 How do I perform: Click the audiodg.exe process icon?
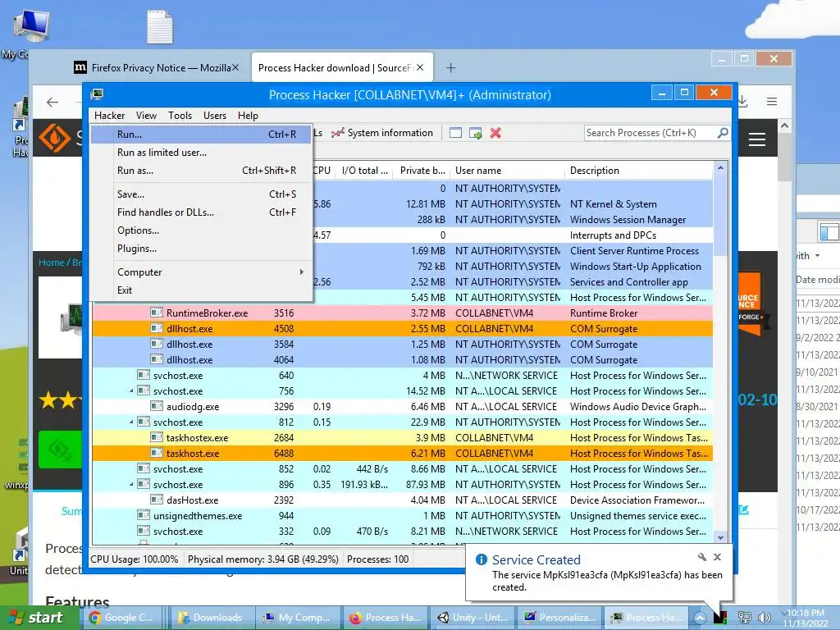point(157,406)
